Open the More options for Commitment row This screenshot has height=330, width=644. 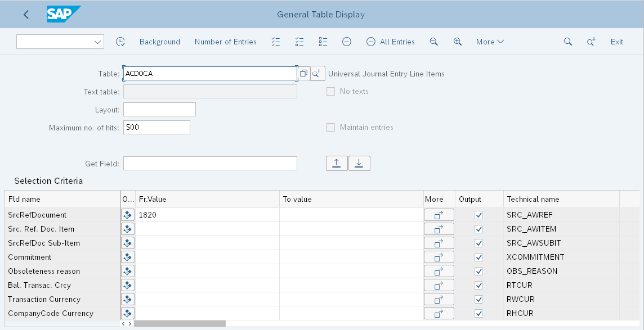click(x=439, y=257)
